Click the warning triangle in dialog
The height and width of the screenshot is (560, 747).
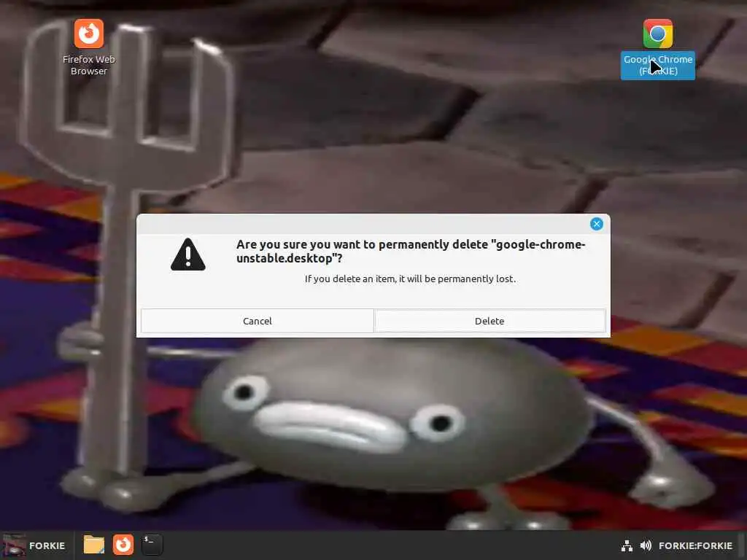point(188,254)
